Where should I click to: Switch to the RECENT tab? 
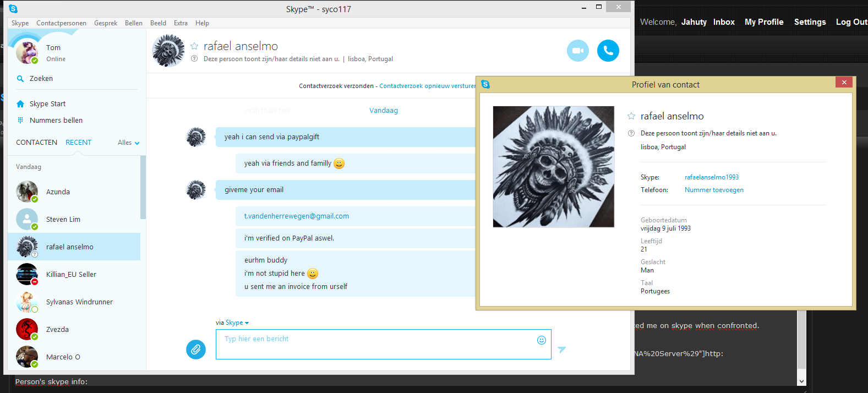[78, 142]
